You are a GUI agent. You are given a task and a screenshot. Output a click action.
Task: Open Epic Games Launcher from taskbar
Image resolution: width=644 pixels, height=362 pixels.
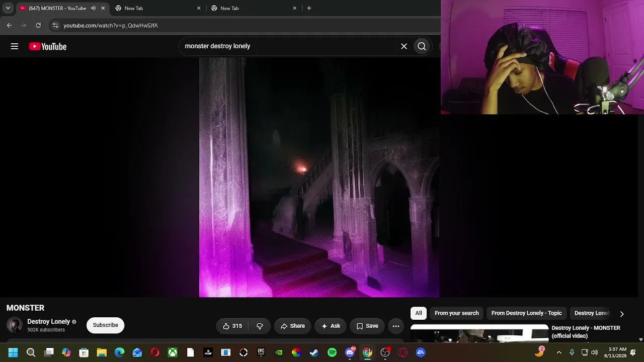coord(261,352)
